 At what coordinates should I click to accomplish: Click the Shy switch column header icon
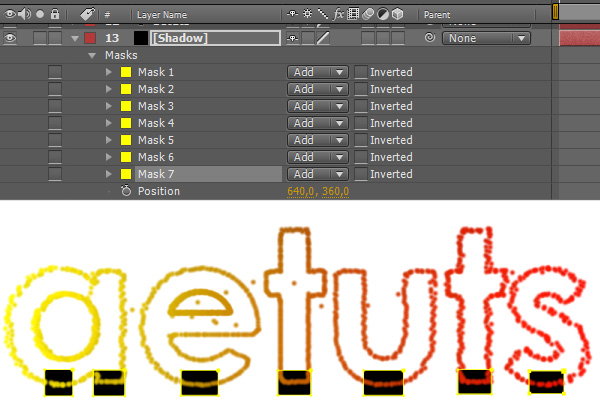(292, 14)
